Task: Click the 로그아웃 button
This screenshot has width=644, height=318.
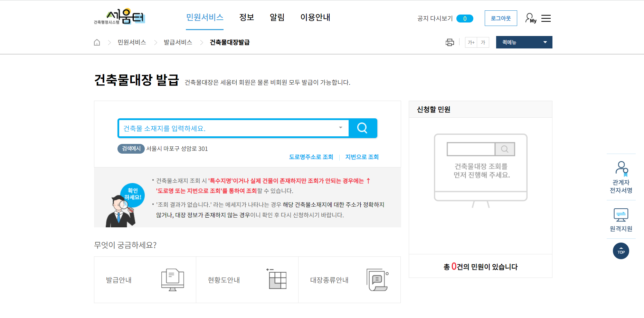Action: (501, 18)
